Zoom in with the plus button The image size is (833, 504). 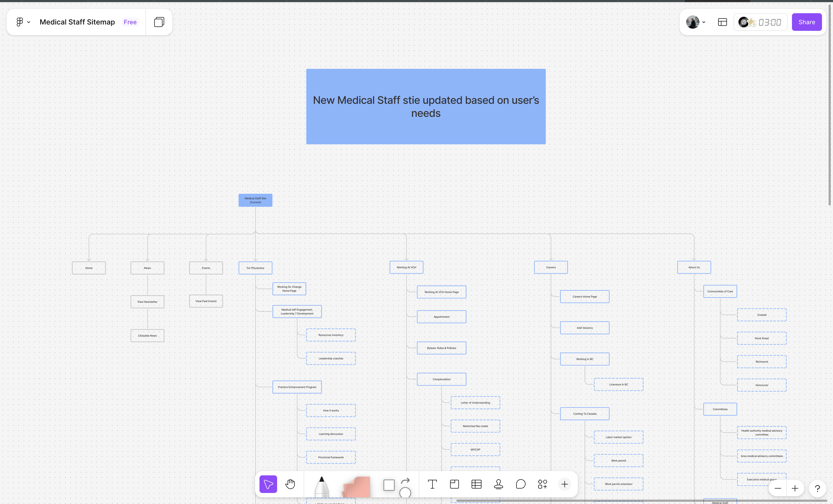pos(795,488)
